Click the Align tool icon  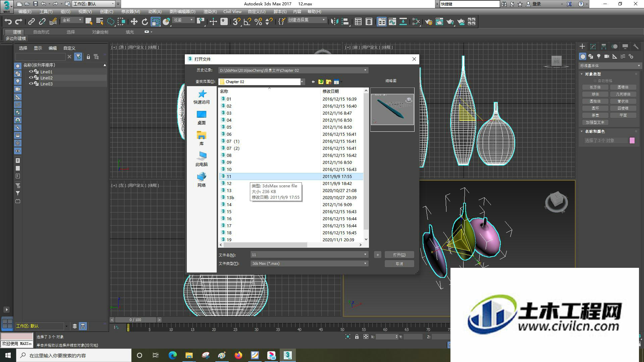click(345, 22)
